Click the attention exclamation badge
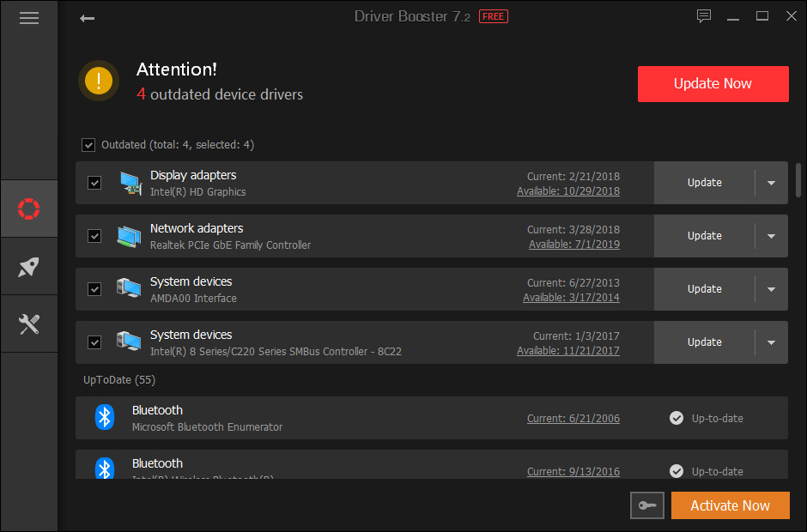The height and width of the screenshot is (532, 807). tap(98, 81)
